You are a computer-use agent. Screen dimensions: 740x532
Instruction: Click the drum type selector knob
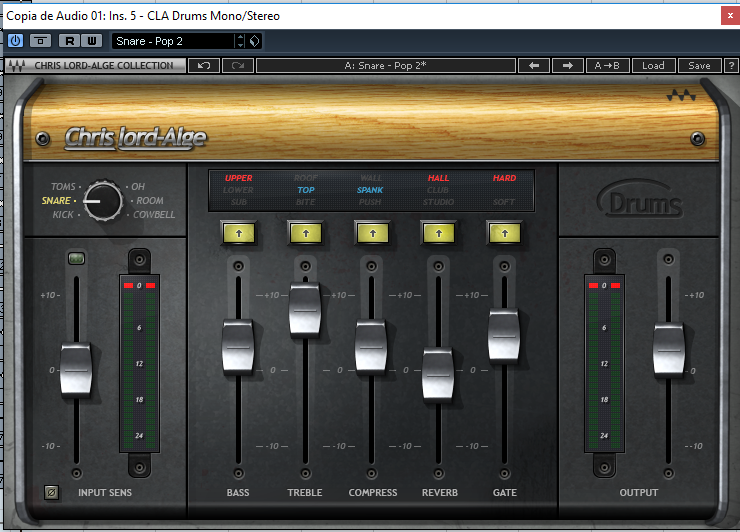pyautogui.click(x=103, y=201)
